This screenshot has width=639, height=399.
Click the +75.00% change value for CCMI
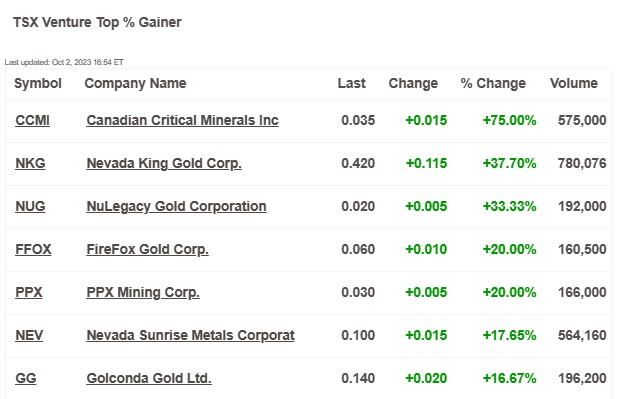(x=509, y=120)
